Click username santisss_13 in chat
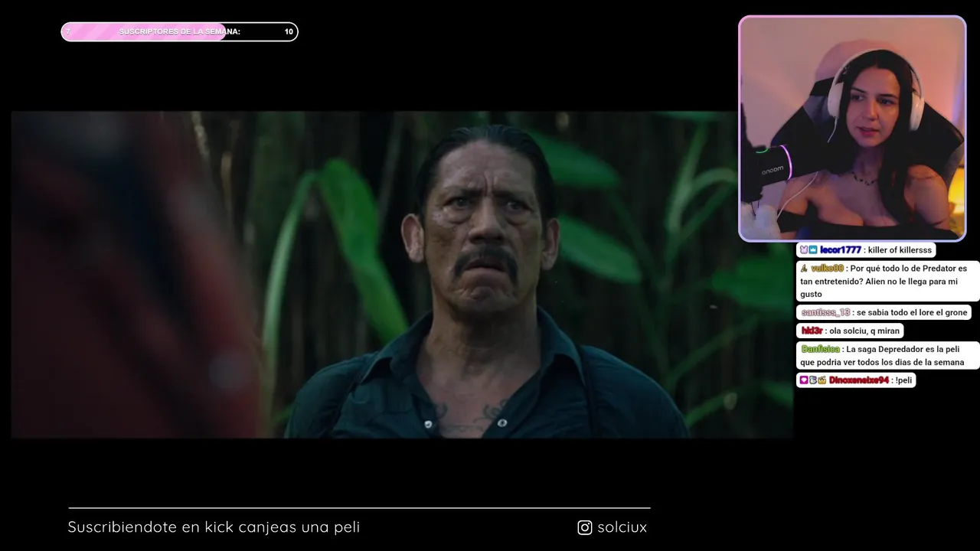The image size is (980, 551). coord(825,313)
